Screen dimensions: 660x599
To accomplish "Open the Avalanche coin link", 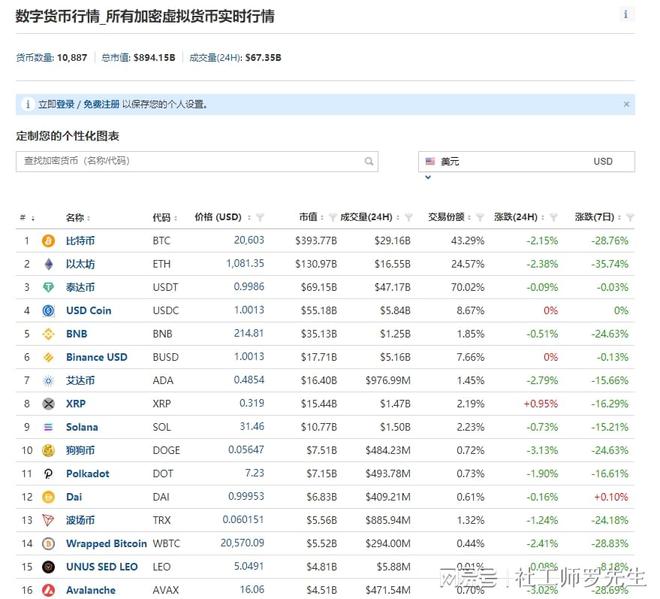I will click(91, 590).
